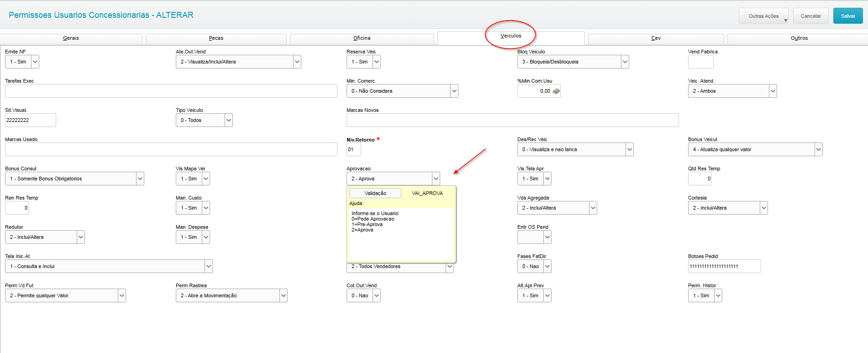Open the Outras Ações dropdown arrow
The image size is (868, 353).
[x=785, y=20]
